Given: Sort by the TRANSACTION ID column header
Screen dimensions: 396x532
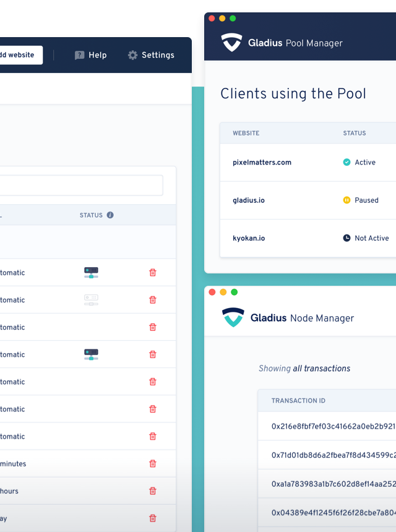Looking at the screenshot, I should pos(298,401).
